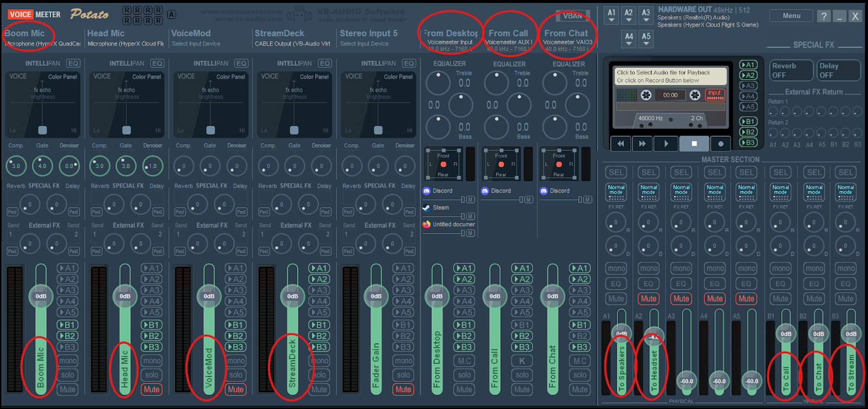The image size is (868, 409).
Task: Route cassette playback to A3 output
Action: [x=748, y=86]
